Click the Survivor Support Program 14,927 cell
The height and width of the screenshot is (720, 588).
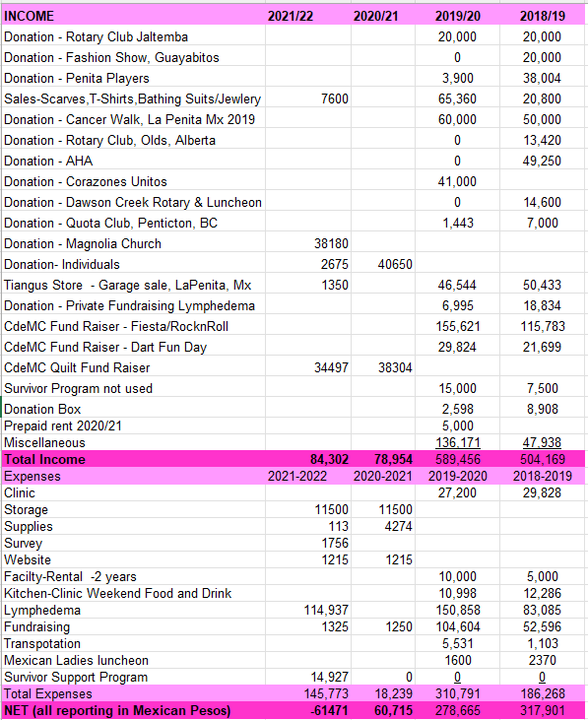[x=308, y=677]
